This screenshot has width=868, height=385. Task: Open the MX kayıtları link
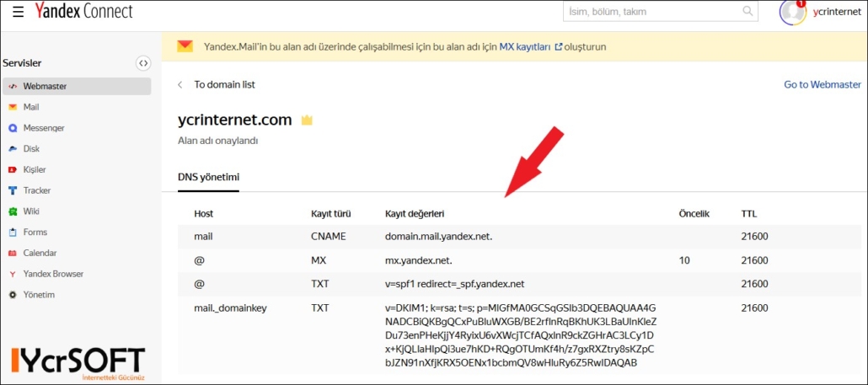[x=525, y=47]
